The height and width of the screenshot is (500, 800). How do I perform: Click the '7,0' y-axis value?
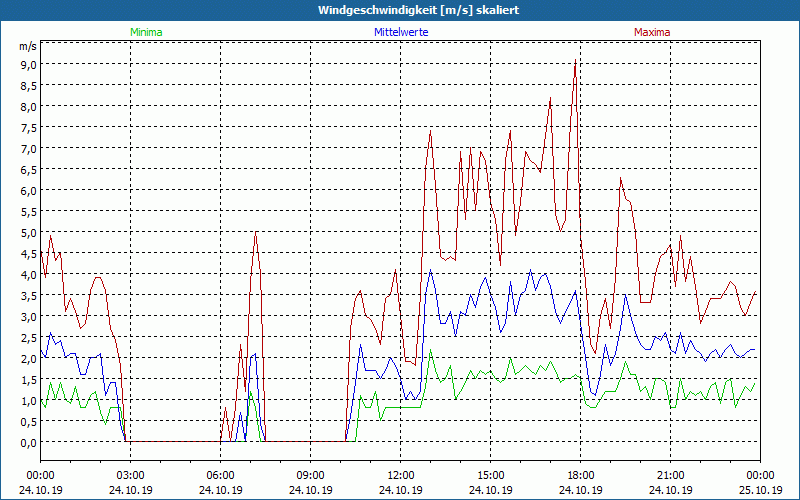[28, 148]
